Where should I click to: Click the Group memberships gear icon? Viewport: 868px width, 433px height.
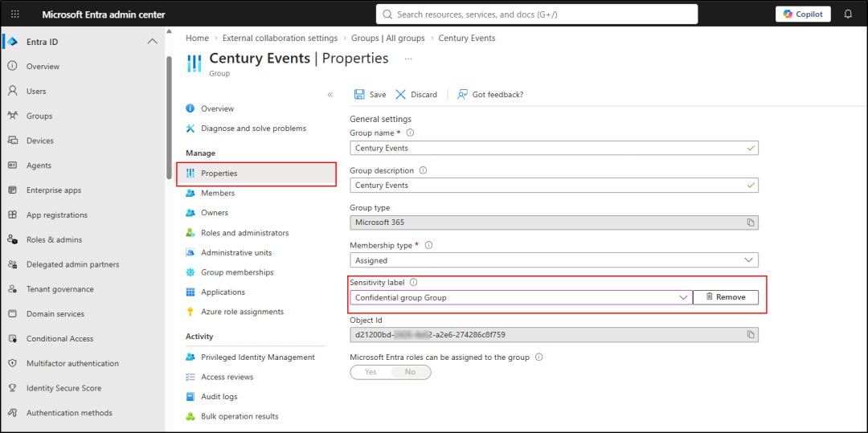click(x=190, y=272)
